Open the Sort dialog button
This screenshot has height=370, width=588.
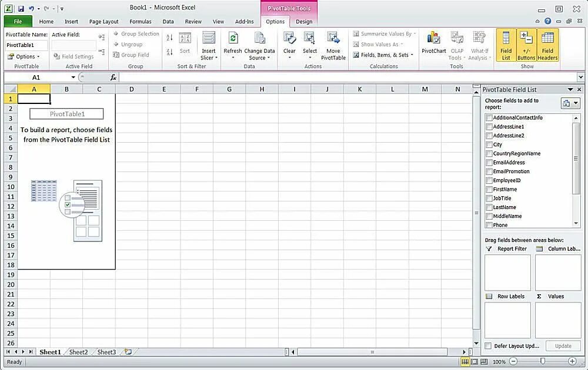point(185,43)
